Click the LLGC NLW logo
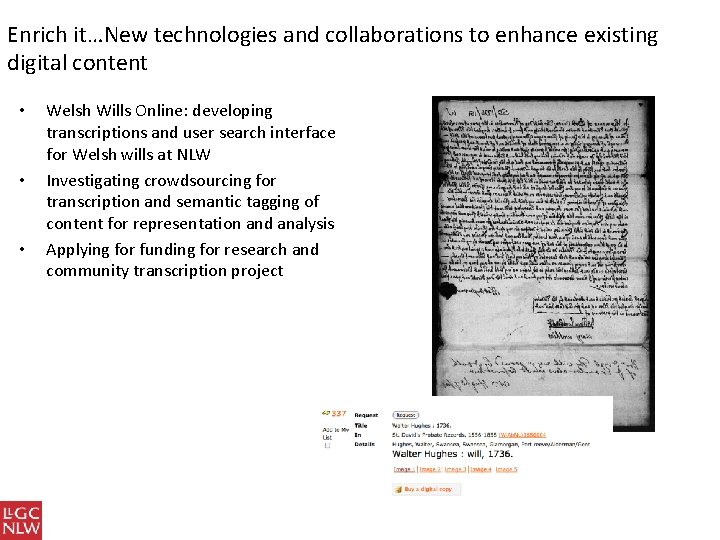 click(21, 520)
